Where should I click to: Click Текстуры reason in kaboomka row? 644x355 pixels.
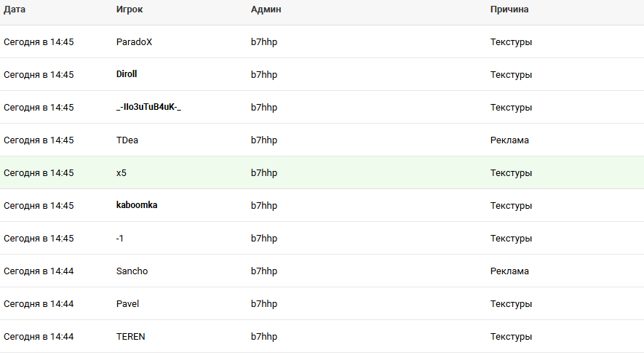[511, 206]
